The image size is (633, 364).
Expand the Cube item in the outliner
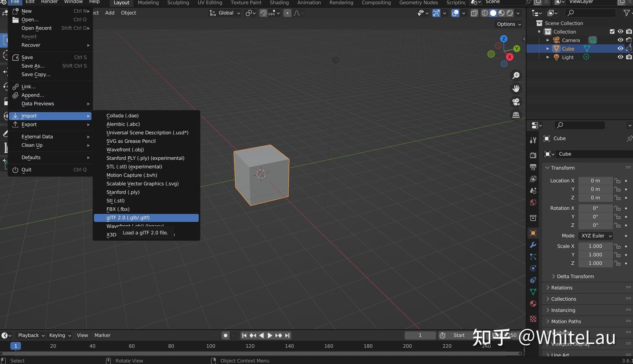point(547,48)
